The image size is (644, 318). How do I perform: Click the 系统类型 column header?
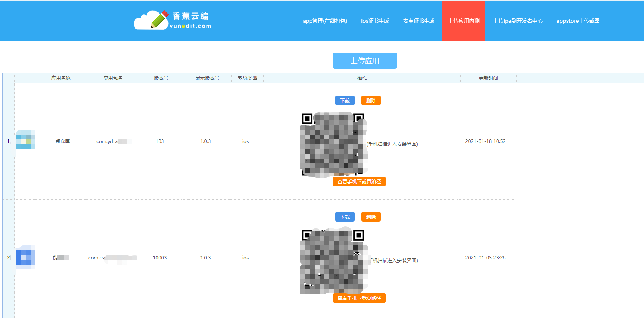pos(247,78)
